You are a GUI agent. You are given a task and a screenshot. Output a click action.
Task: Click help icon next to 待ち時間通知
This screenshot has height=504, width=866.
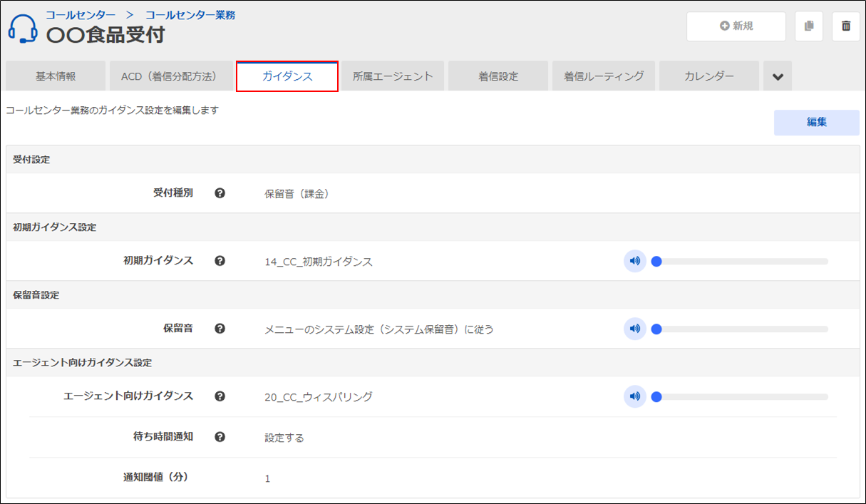[220, 437]
